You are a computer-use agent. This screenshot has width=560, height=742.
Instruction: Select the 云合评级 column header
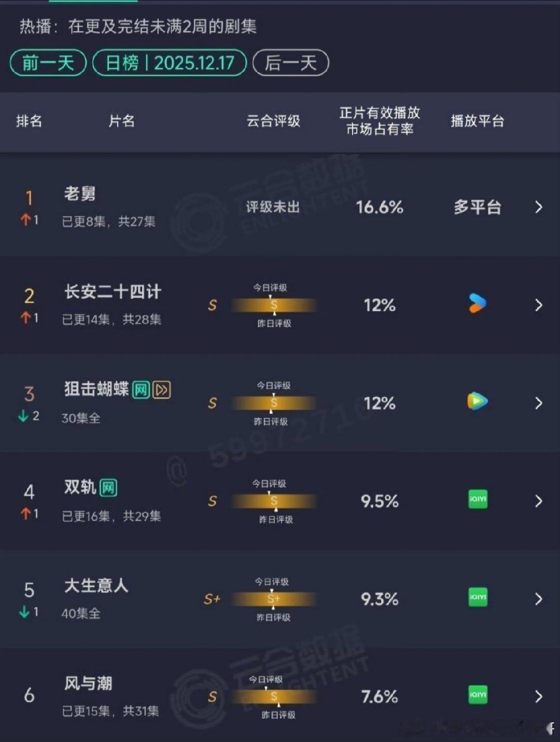point(273,121)
